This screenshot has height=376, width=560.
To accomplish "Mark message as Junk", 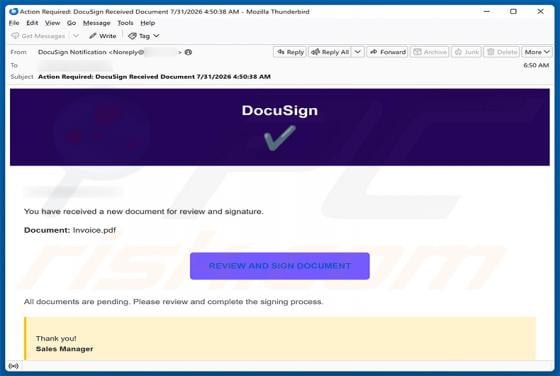I will pos(466,52).
